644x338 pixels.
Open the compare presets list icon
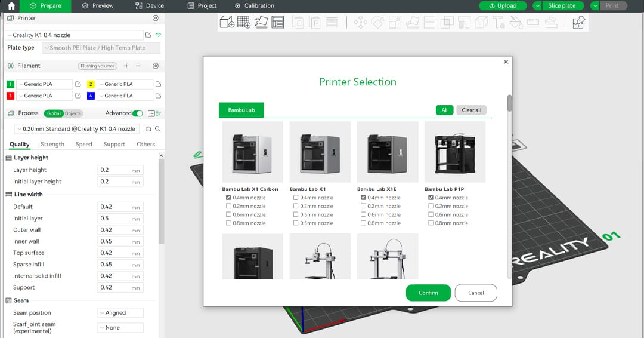[x=151, y=113]
